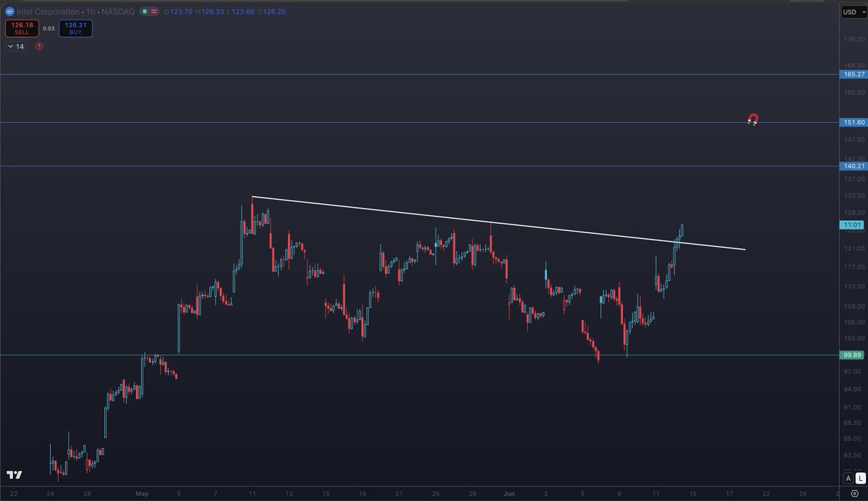This screenshot has height=501, width=868.
Task: Click the green market status dot
Action: [x=145, y=12]
